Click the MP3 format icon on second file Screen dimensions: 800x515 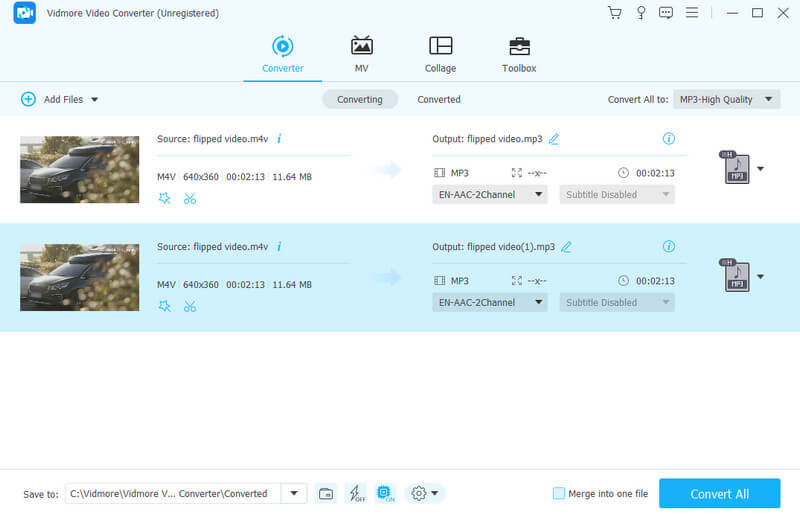(x=736, y=275)
